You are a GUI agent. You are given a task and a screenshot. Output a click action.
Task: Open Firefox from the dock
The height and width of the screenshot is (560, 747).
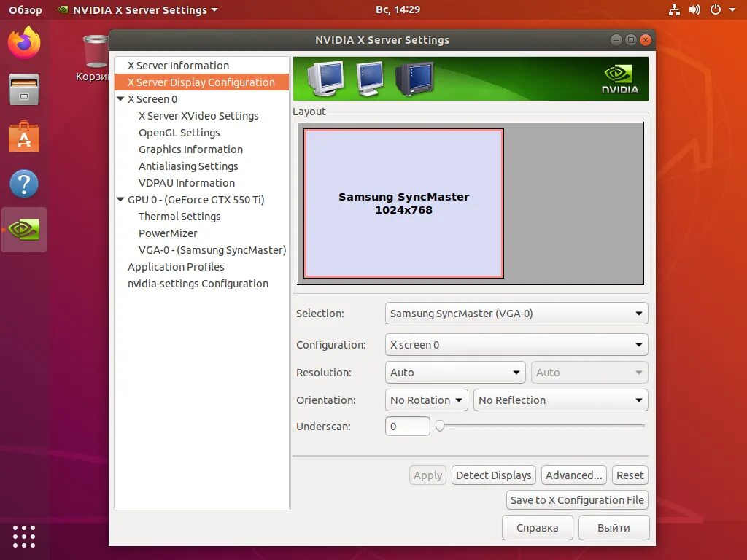[x=24, y=43]
